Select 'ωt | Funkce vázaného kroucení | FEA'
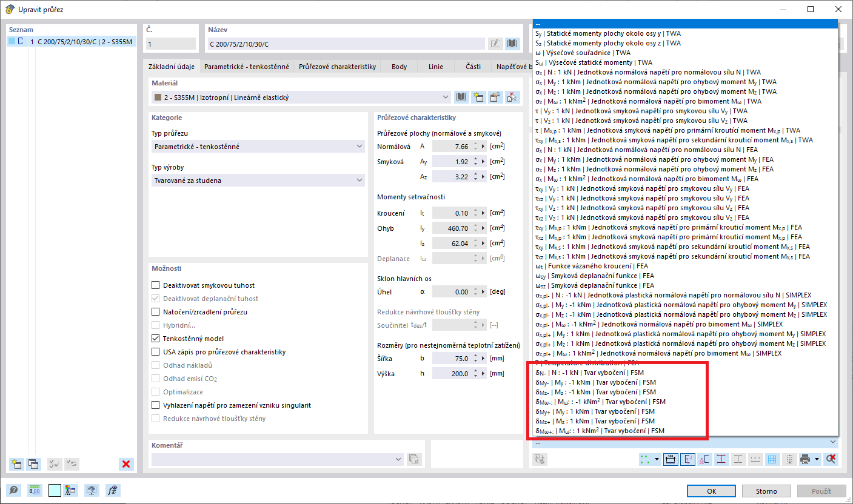The image size is (853, 504). (685, 266)
